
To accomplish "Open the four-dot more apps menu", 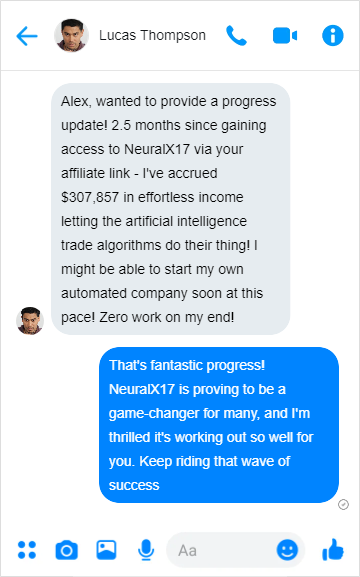I will tap(27, 550).
